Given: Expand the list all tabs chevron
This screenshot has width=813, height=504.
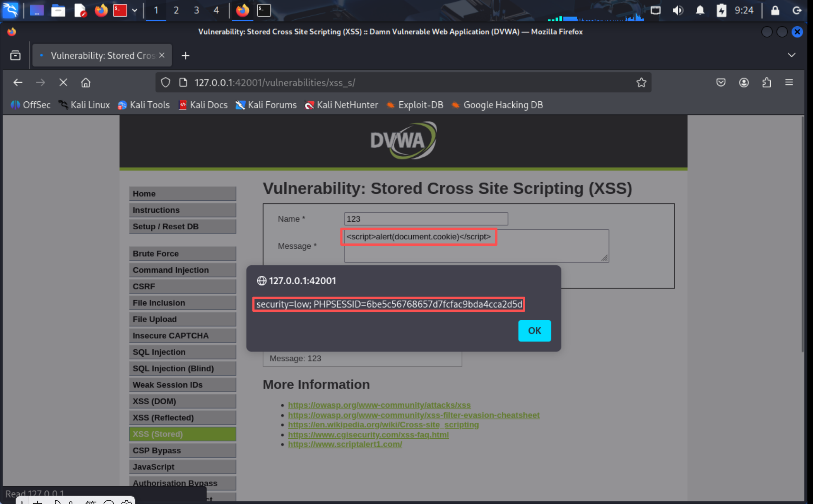Looking at the screenshot, I should 791,55.
